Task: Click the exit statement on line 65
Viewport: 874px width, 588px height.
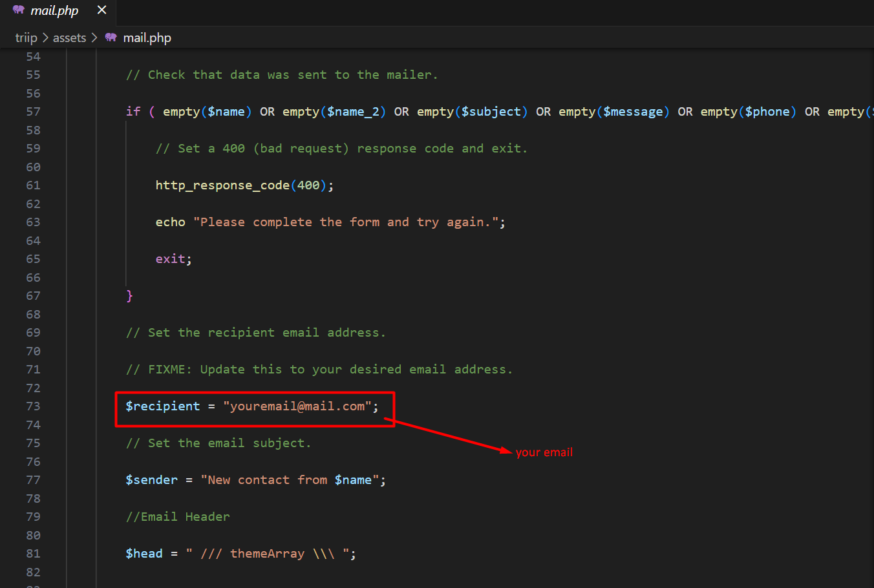Action: click(x=171, y=259)
